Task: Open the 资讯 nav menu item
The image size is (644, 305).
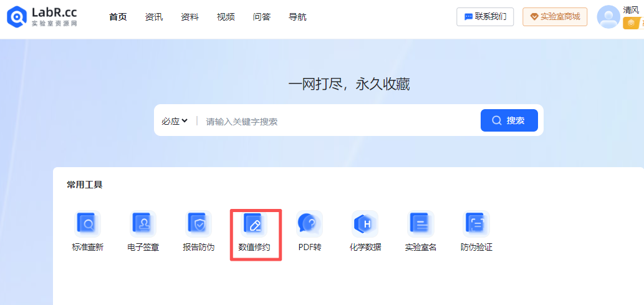Action: coord(153,17)
